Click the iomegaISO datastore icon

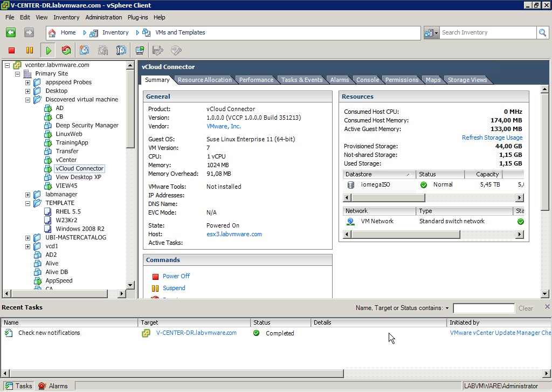pyautogui.click(x=350, y=185)
